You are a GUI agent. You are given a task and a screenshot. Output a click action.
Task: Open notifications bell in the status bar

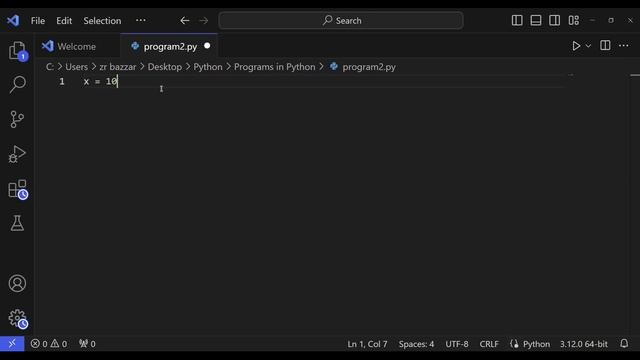click(x=624, y=344)
